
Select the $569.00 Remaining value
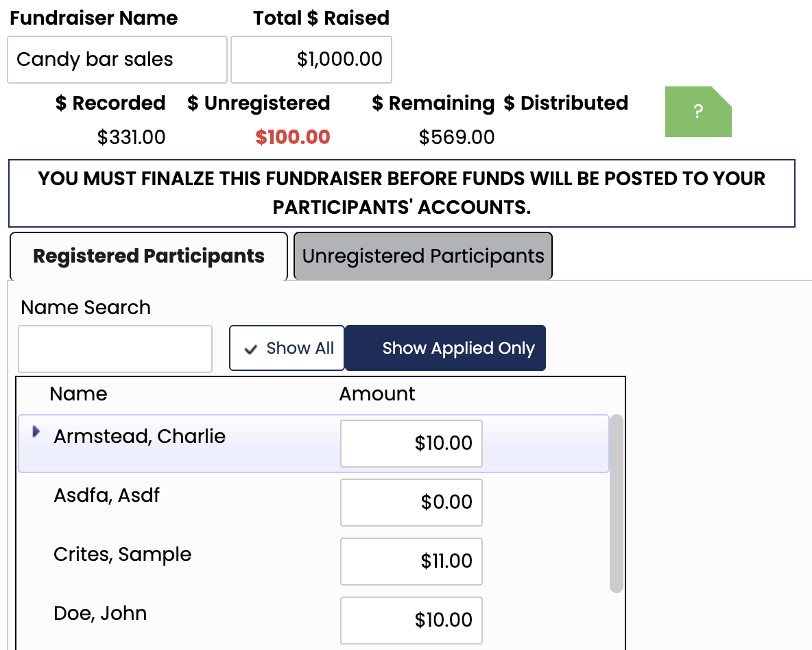(x=456, y=137)
